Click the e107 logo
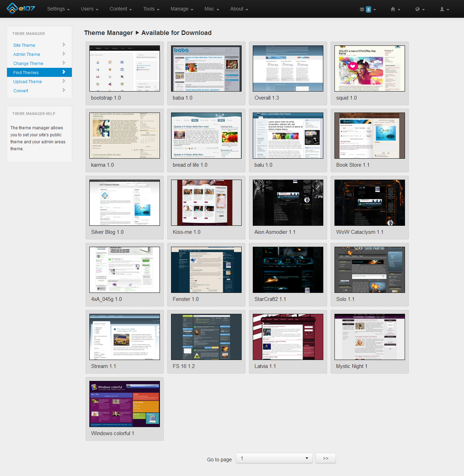This screenshot has height=476, width=464. point(21,8)
